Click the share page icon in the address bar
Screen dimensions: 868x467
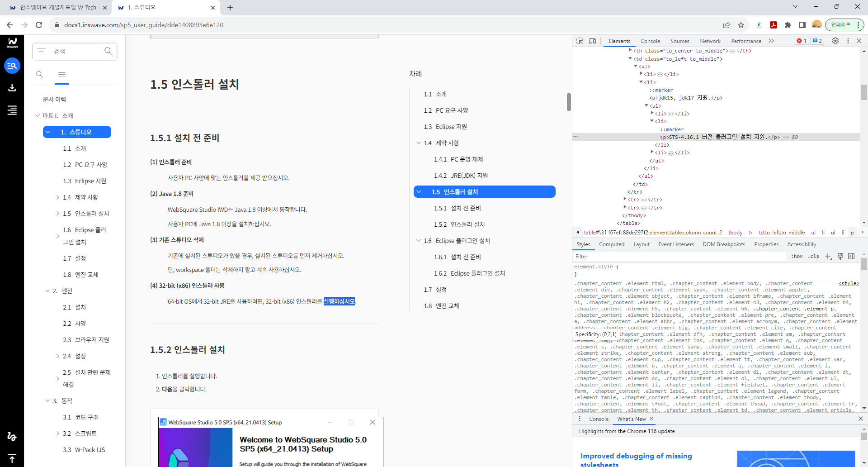726,25
